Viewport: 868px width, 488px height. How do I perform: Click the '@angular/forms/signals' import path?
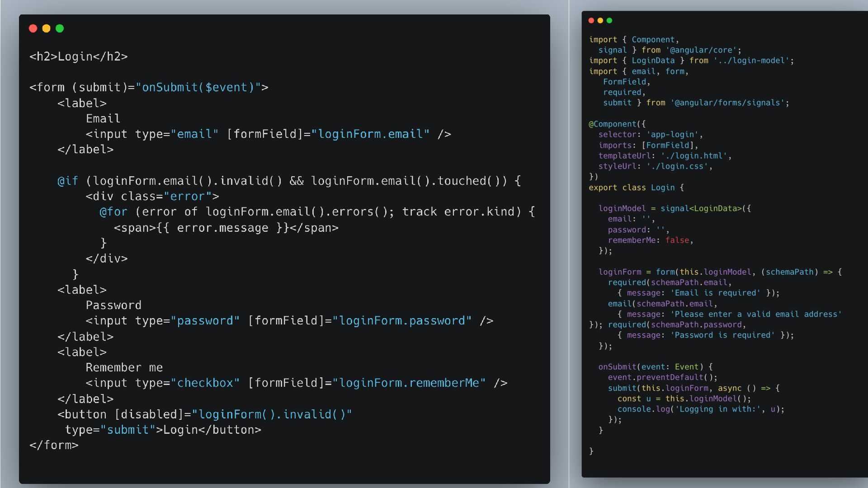click(x=727, y=103)
